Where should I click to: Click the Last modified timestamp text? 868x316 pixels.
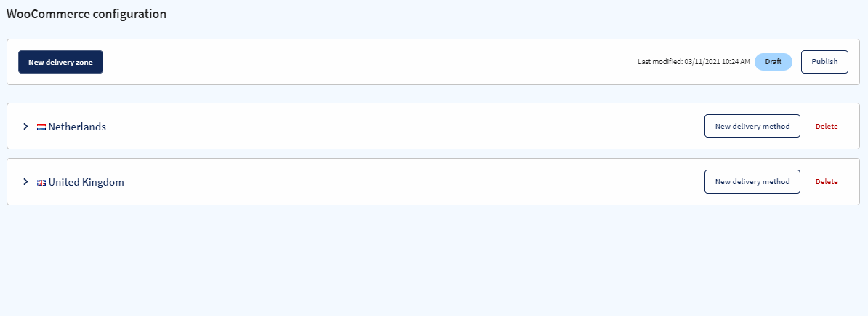694,62
